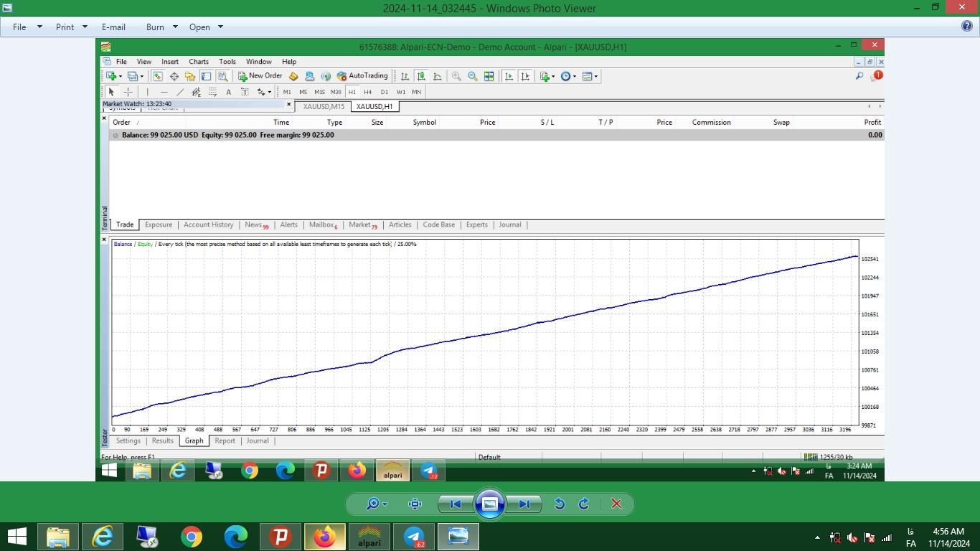The image size is (980, 551).
Task: Select the equidistant channel tool
Action: 196,92
